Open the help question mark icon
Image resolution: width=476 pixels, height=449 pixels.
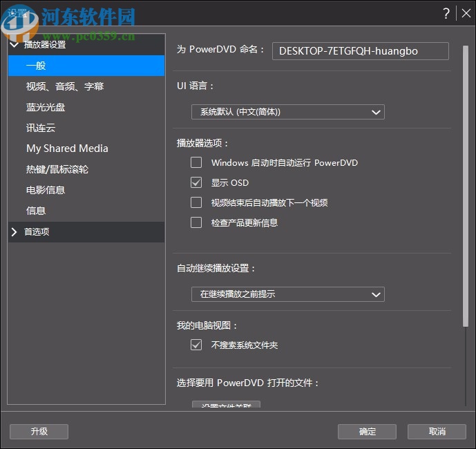pyautogui.click(x=446, y=13)
